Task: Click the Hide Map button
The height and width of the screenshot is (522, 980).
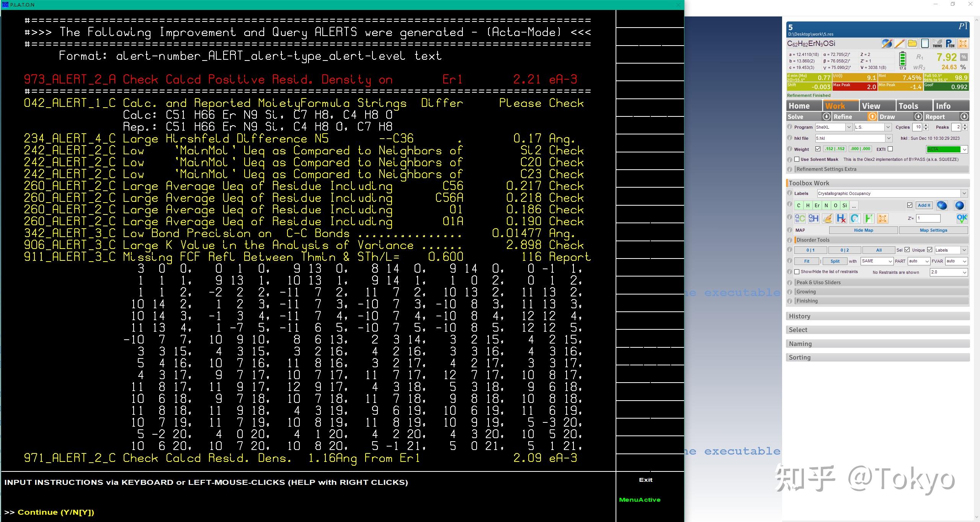Action: 863,230
